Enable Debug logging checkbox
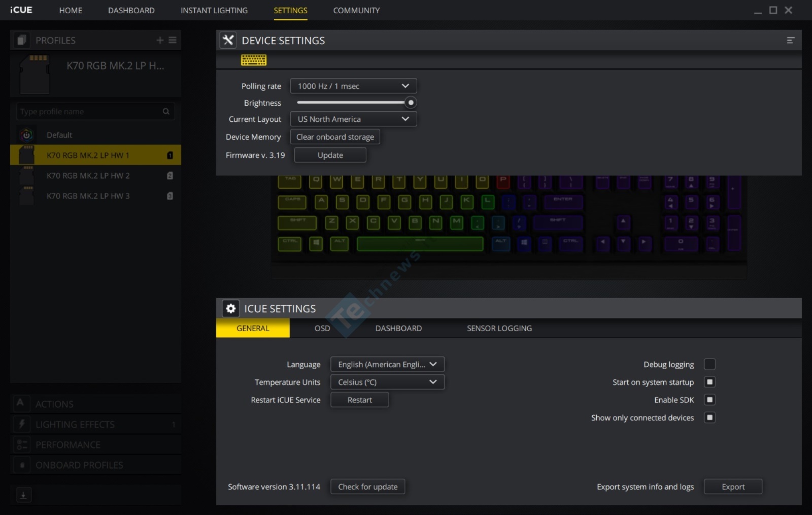The image size is (812, 515). (x=709, y=364)
